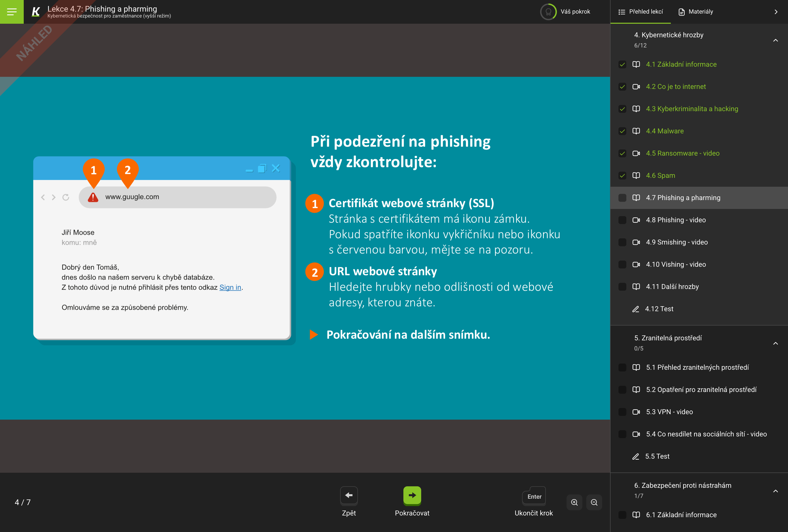Collapse section 4. Kybernetické hrozby
788x532 pixels.
pos(776,40)
